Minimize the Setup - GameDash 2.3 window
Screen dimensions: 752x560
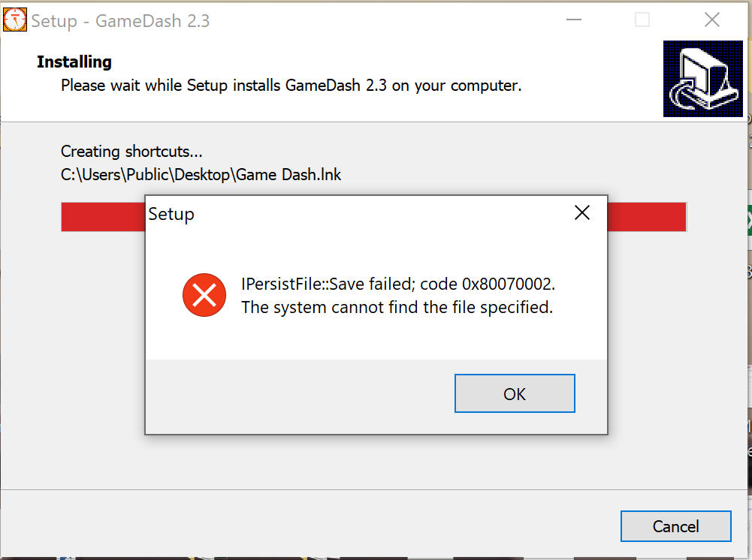[x=573, y=20]
